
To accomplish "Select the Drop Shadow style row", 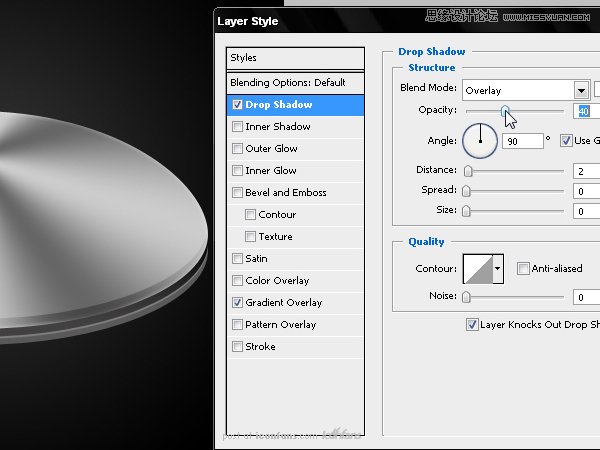I will point(295,105).
